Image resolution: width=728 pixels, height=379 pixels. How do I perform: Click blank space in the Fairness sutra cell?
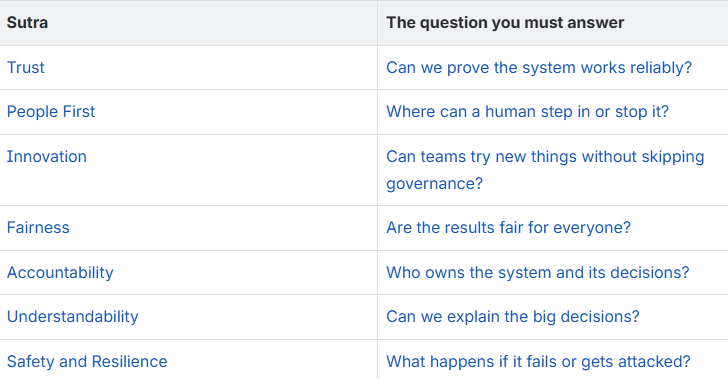(223, 228)
